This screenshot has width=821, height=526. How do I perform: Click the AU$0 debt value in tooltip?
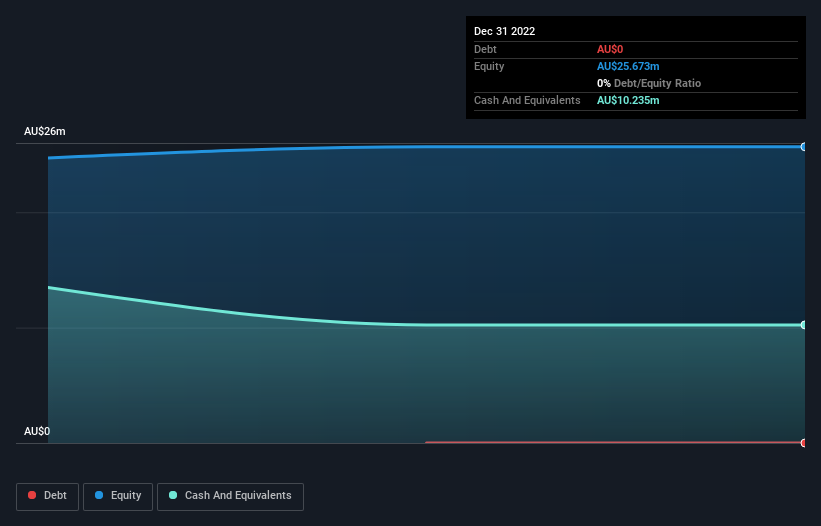pos(610,49)
